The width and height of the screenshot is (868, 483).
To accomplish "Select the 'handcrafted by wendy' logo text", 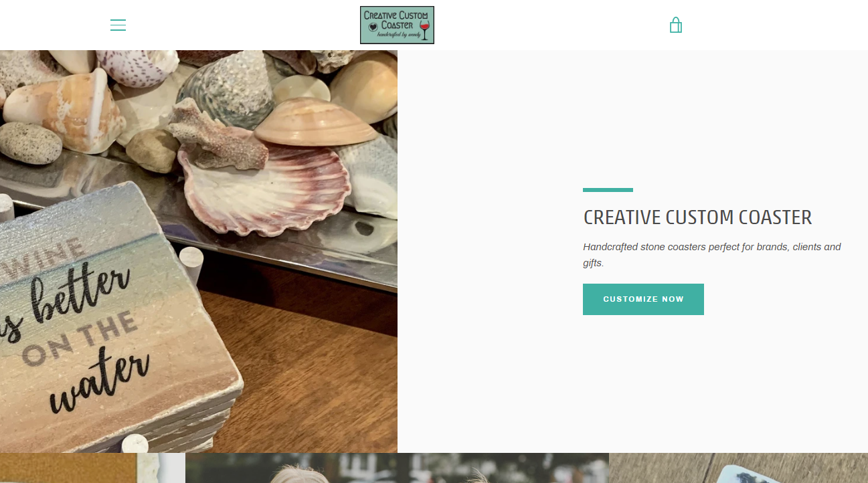I will pos(398,34).
